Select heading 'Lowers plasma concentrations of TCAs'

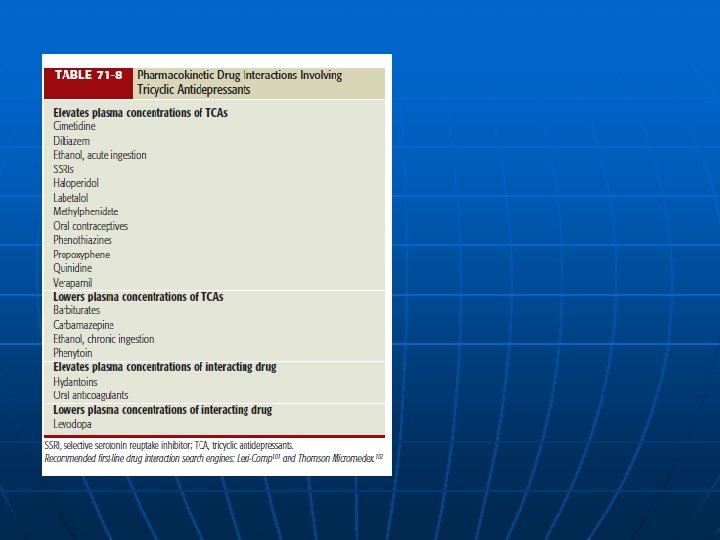[x=138, y=297]
